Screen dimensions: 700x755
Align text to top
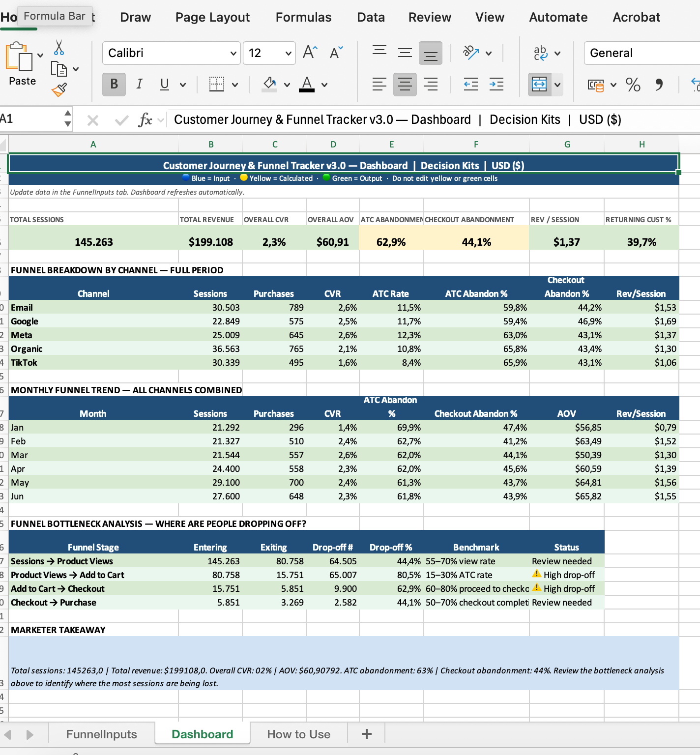click(x=379, y=52)
